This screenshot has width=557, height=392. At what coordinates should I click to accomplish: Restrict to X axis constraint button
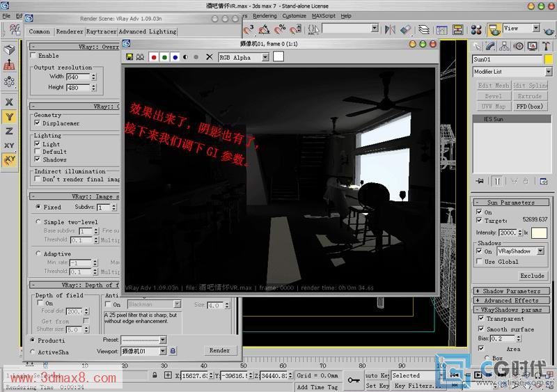(10, 102)
